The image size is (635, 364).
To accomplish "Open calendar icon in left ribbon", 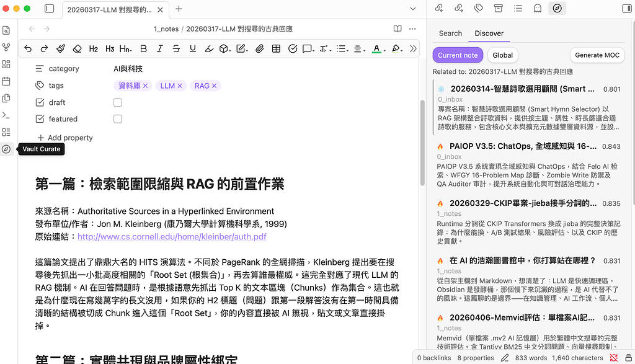I will (6, 81).
